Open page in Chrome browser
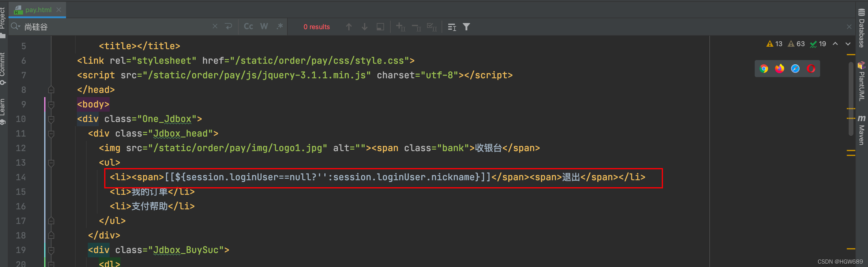The width and height of the screenshot is (868, 267). point(764,69)
